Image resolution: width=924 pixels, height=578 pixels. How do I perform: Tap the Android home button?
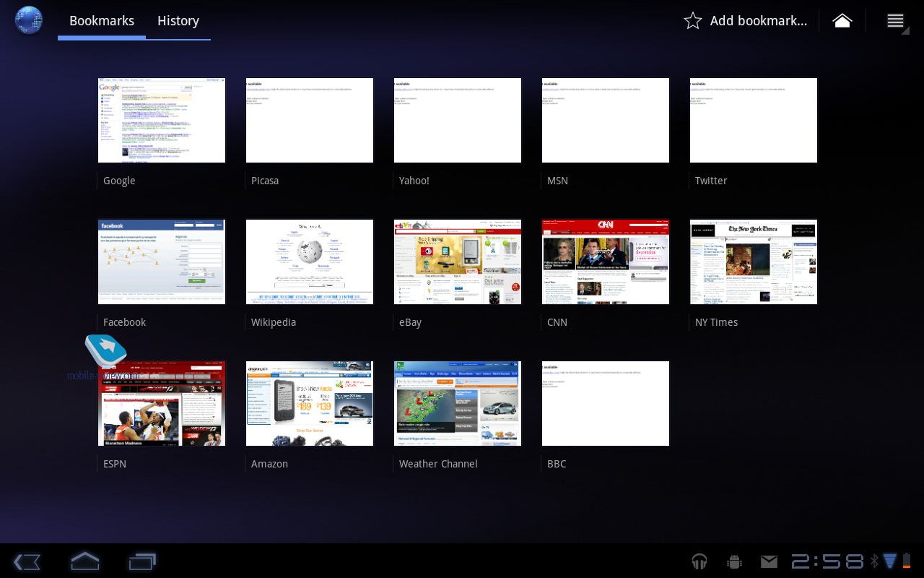(84, 561)
